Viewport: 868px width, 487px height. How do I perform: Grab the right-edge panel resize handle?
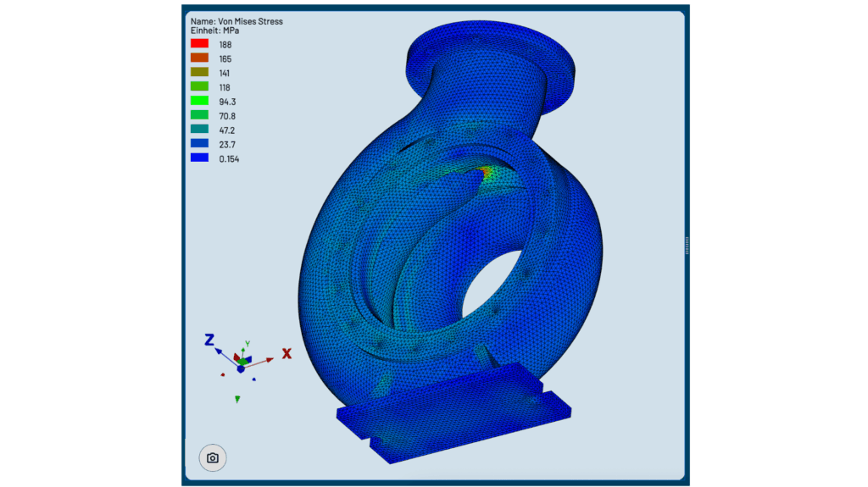(686, 244)
